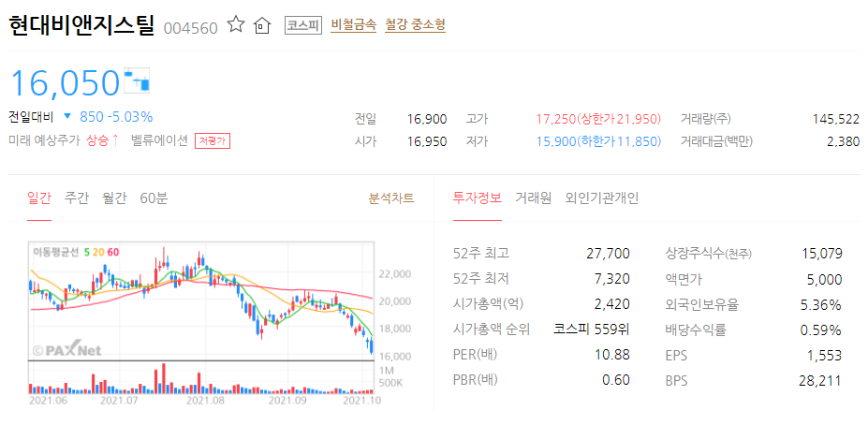Click the 코스피 market badge

click(x=303, y=25)
